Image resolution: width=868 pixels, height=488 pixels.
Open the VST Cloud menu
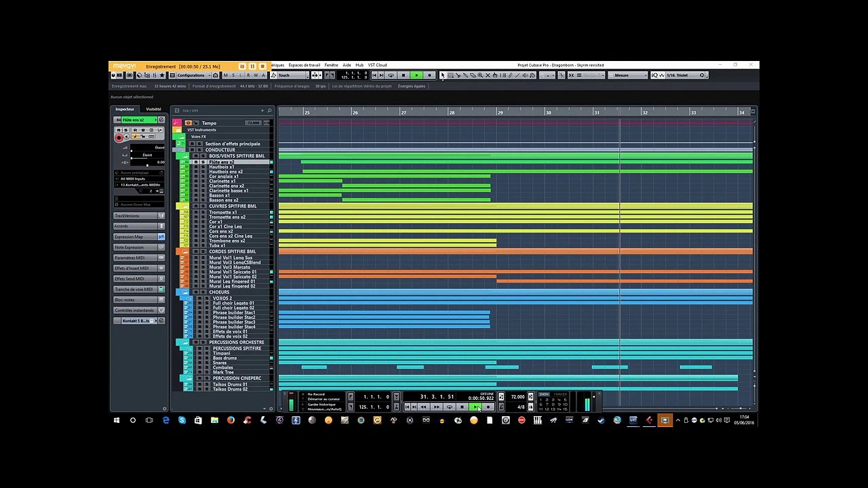378,65
